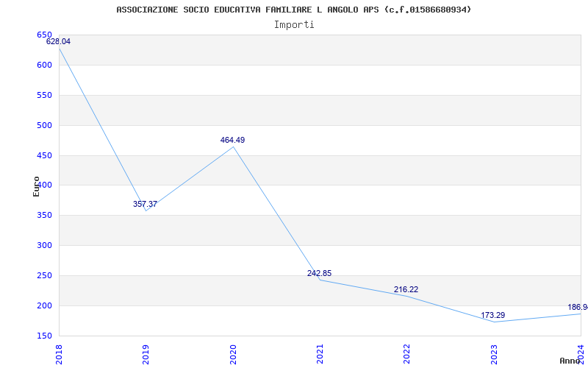The image size is (588, 368).
Task: Click y-axis value 500
Action: (44, 125)
